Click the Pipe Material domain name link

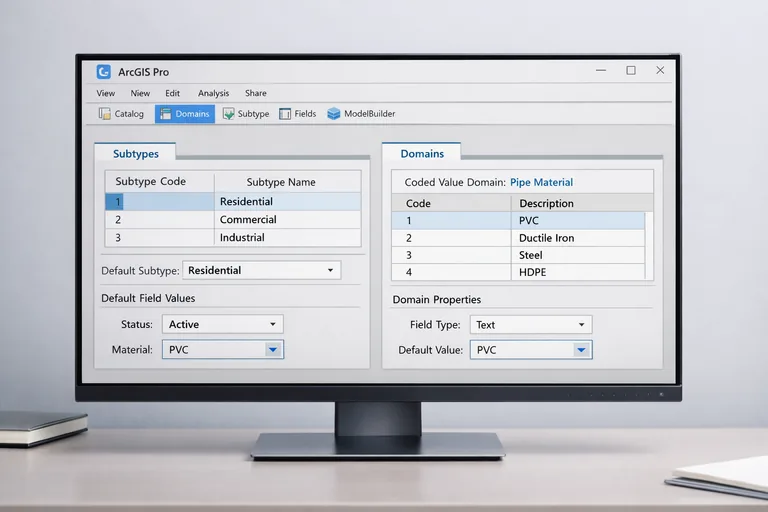(541, 183)
